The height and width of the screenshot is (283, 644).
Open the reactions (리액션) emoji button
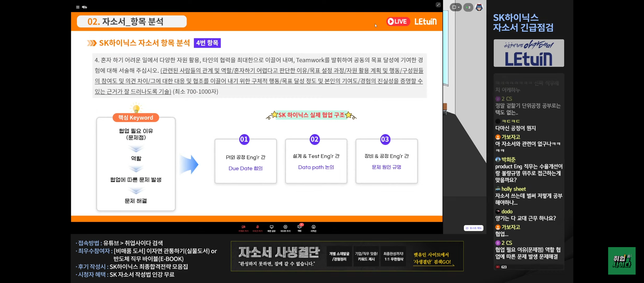coord(313,228)
